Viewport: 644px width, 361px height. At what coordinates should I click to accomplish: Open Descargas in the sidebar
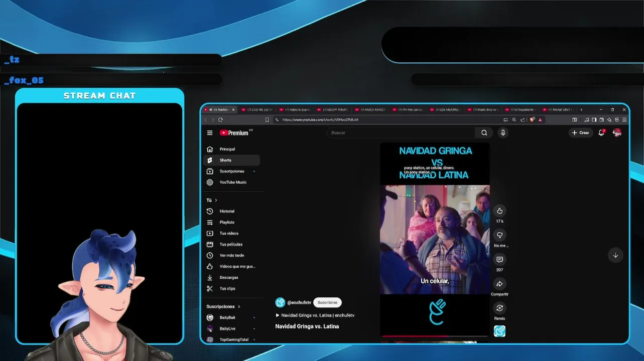pyautogui.click(x=231, y=277)
